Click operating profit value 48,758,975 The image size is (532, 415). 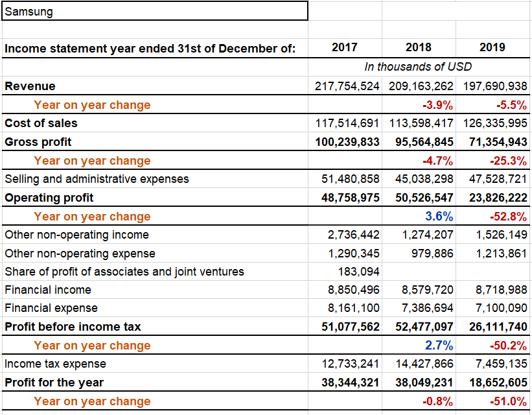[351, 198]
